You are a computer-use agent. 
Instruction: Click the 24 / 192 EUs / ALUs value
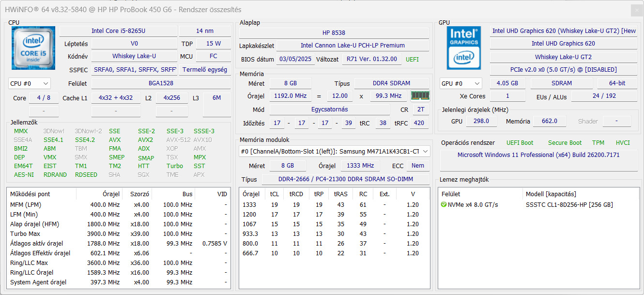point(604,96)
